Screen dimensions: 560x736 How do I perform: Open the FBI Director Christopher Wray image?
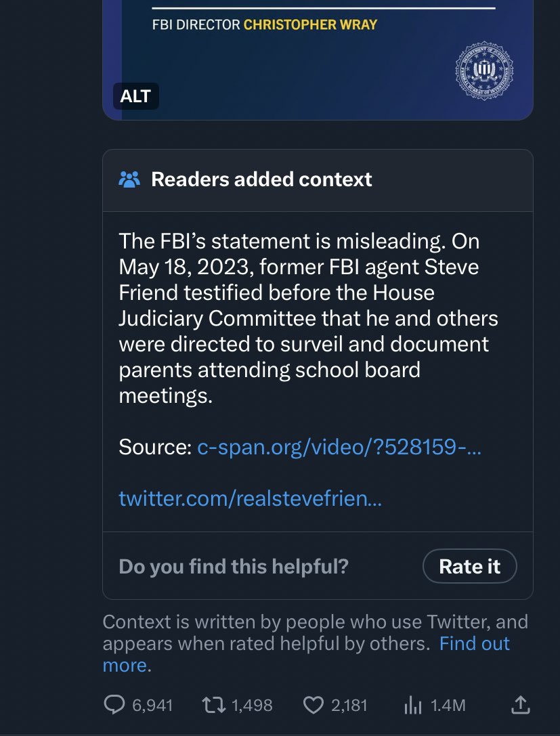(318, 60)
